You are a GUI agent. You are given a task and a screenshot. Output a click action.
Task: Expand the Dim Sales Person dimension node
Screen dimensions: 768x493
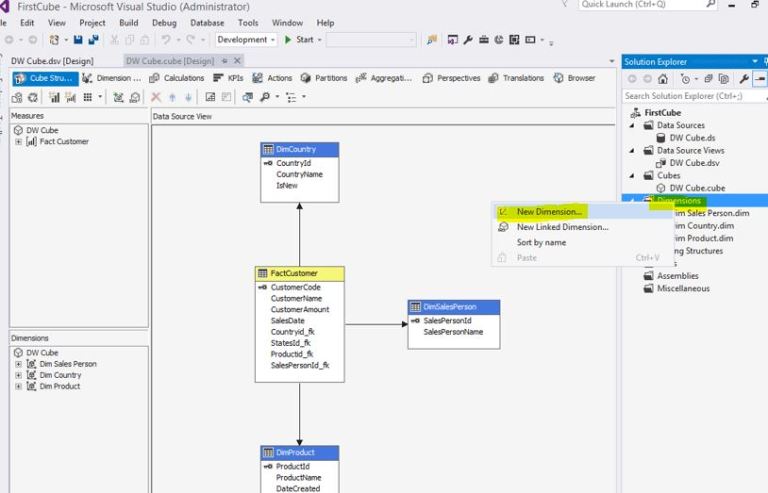coord(18,364)
